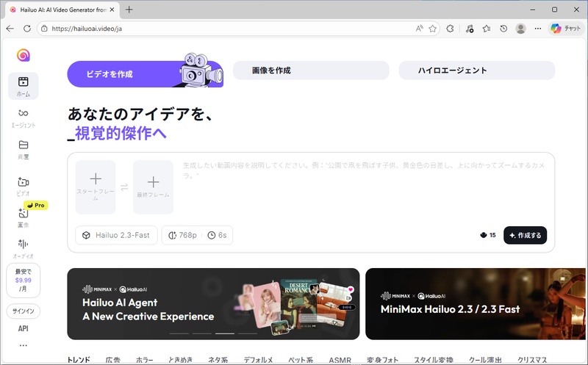The height and width of the screenshot is (365, 588).
Task: Select the デフォルメ category tab
Action: tap(258, 360)
